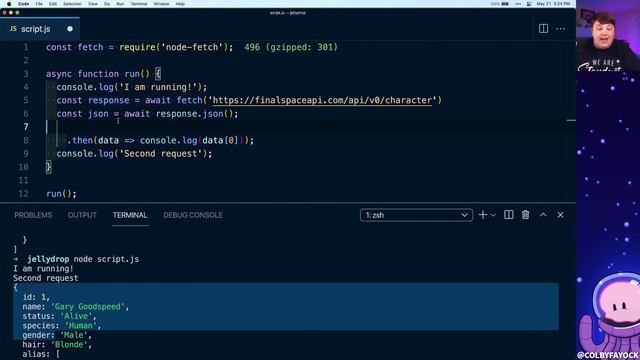The image size is (640, 360).
Task: Click 'Gary Goodspeed' in terminal output
Action: (88, 307)
